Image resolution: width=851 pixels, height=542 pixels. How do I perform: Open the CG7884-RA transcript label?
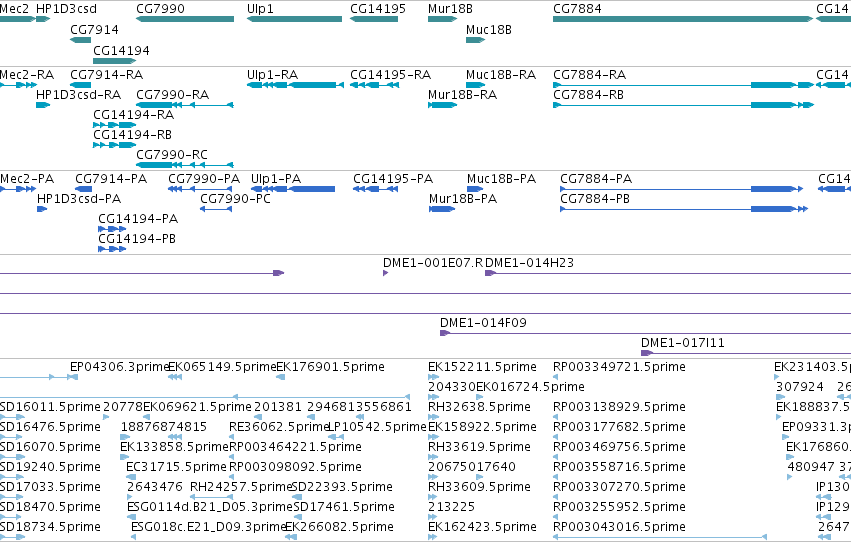click(x=589, y=74)
